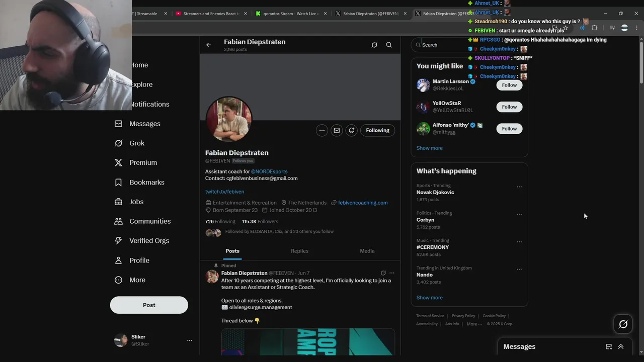Select the Posts tab

[232, 251]
